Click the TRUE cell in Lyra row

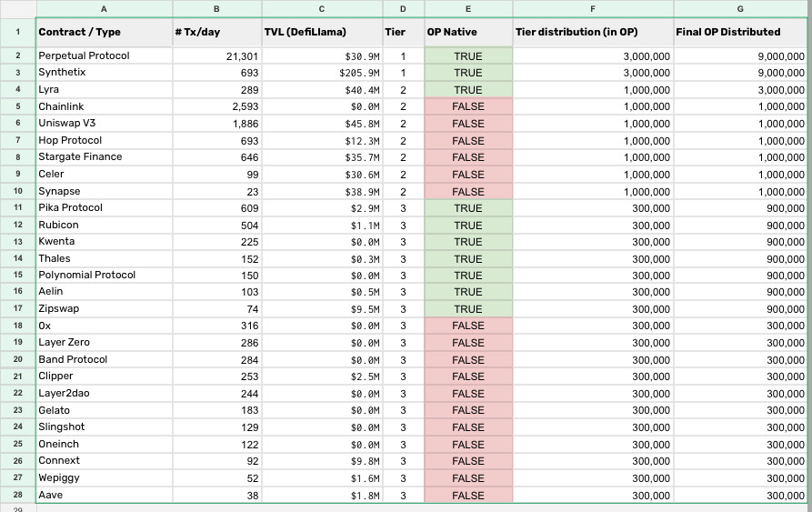coord(467,90)
